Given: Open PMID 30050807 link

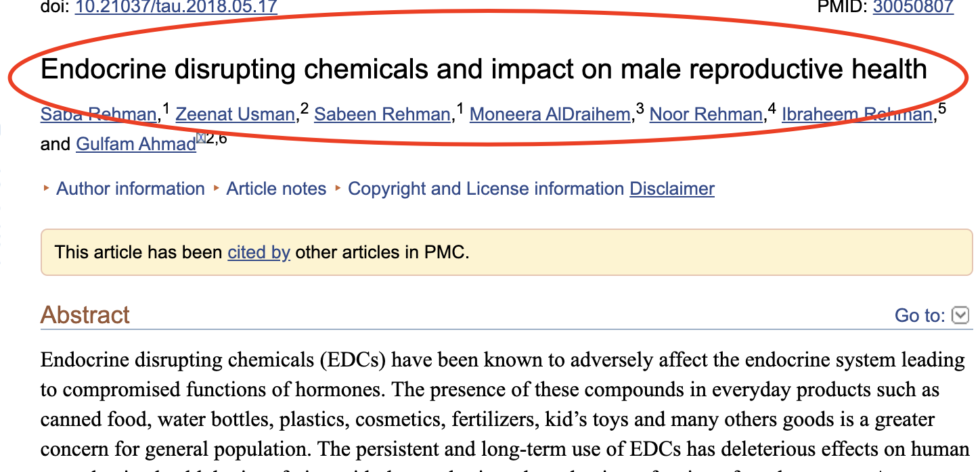Looking at the screenshot, I should pos(913,7).
